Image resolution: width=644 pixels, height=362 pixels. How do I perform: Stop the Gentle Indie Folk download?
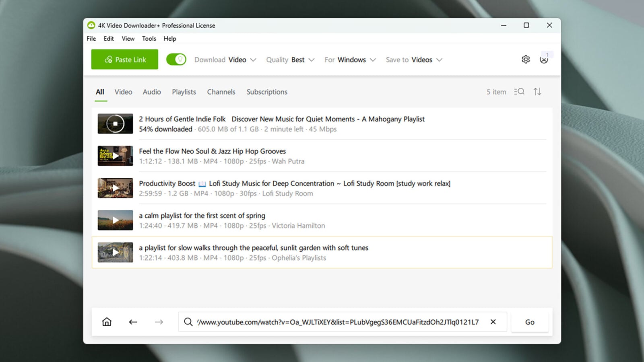click(115, 123)
